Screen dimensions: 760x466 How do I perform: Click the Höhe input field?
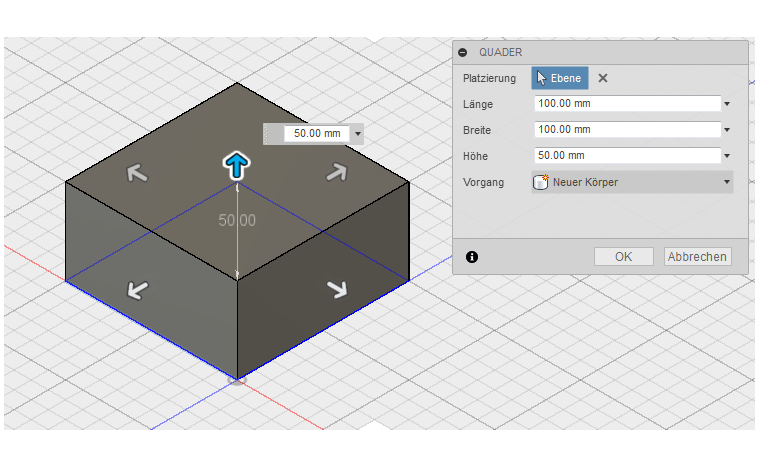(x=628, y=156)
